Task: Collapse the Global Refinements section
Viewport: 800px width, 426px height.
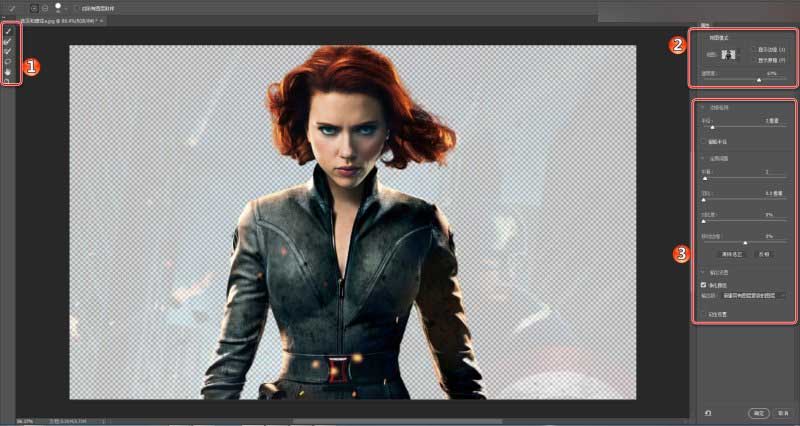Action: point(703,159)
